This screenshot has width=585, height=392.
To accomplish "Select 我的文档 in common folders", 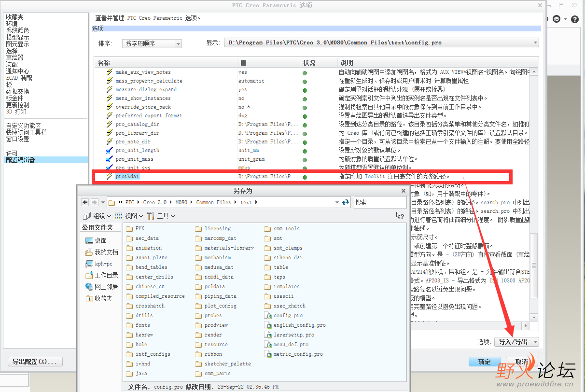I will (101, 252).
